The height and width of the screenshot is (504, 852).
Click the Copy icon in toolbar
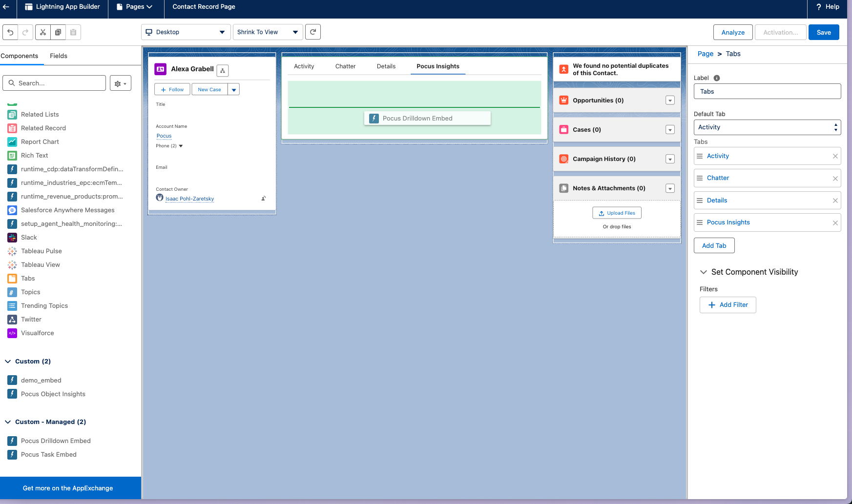point(58,32)
